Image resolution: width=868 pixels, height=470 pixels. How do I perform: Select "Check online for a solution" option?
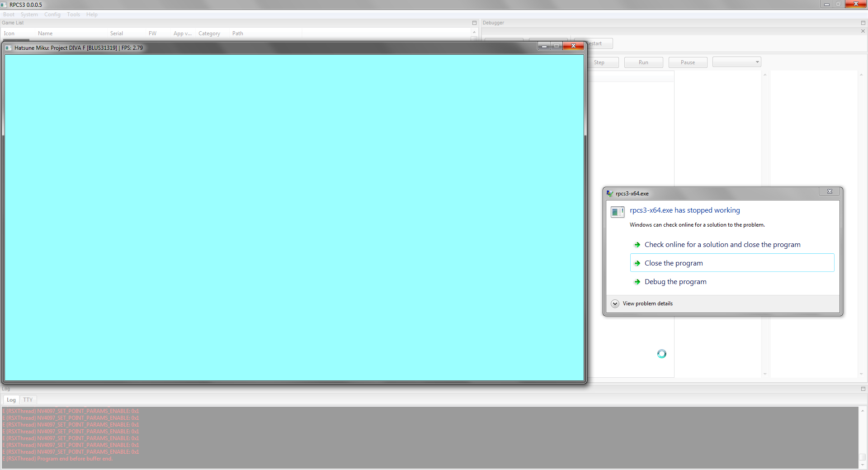click(x=722, y=245)
